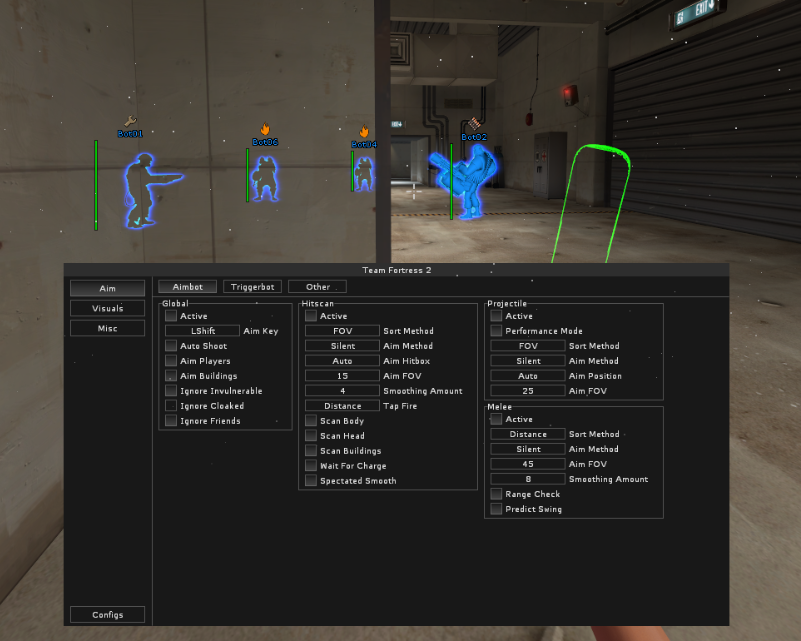Screen dimensions: 801x641
Task: Click the Bot04 name label
Action: click(364, 145)
